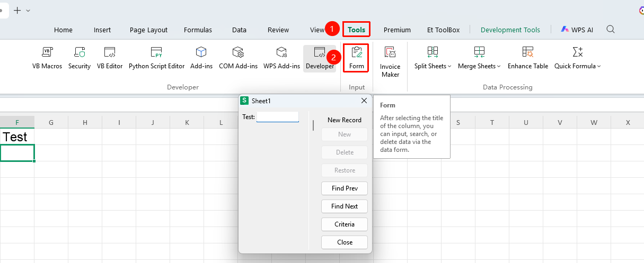
Task: Select column I header
Action: point(119,122)
